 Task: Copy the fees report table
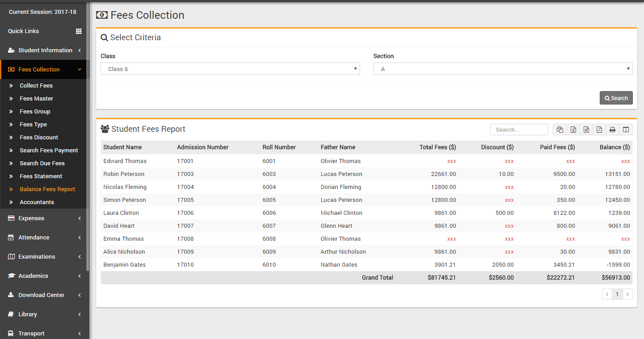(560, 130)
